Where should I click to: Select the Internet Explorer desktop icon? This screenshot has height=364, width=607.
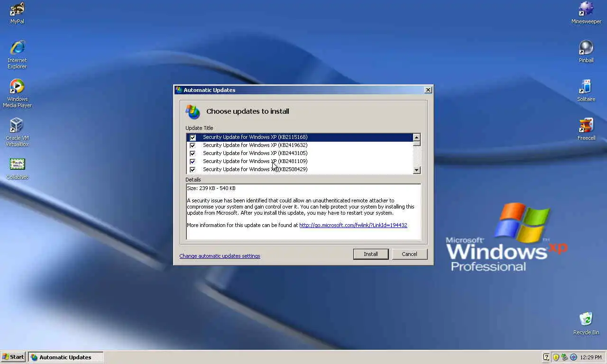coord(17,55)
